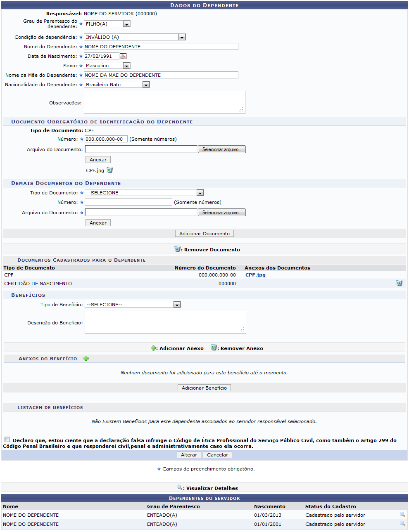409x532 pixels.
Task: Remove the Certidão de Nascimento document
Action: click(x=399, y=283)
